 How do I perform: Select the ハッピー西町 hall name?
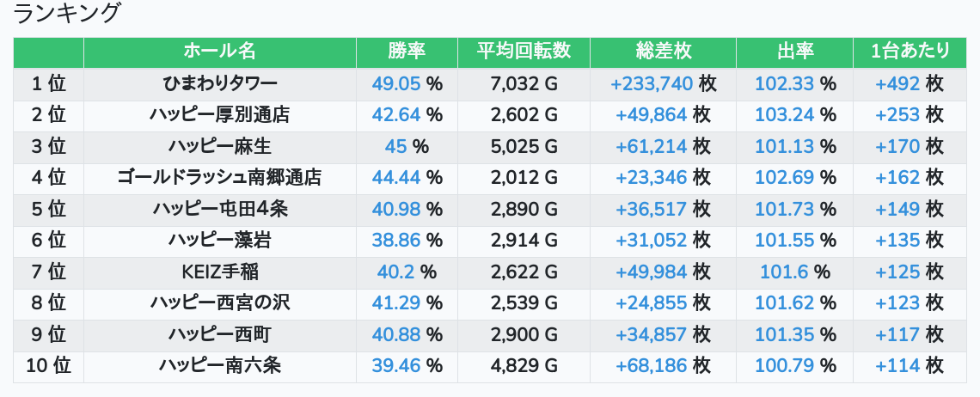pos(219,335)
